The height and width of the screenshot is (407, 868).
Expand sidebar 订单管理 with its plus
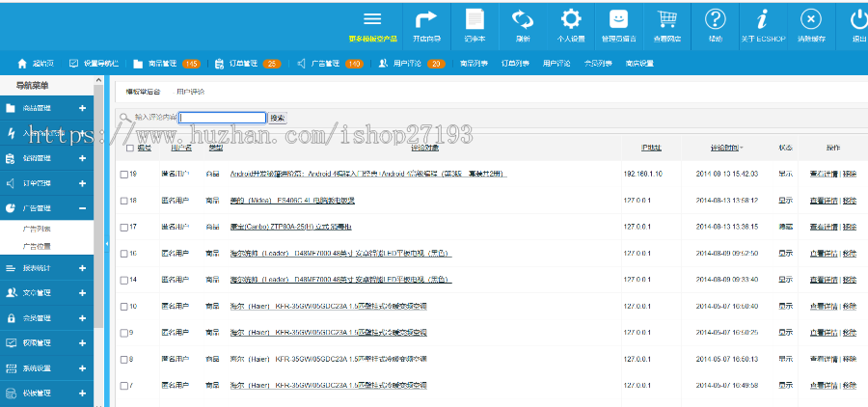point(83,183)
